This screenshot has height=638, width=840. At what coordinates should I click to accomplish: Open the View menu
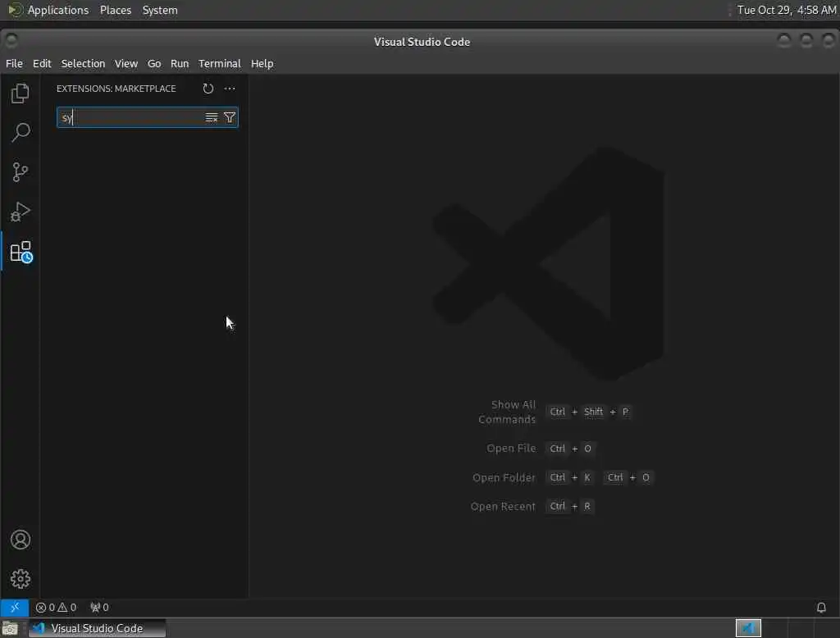[x=126, y=63]
